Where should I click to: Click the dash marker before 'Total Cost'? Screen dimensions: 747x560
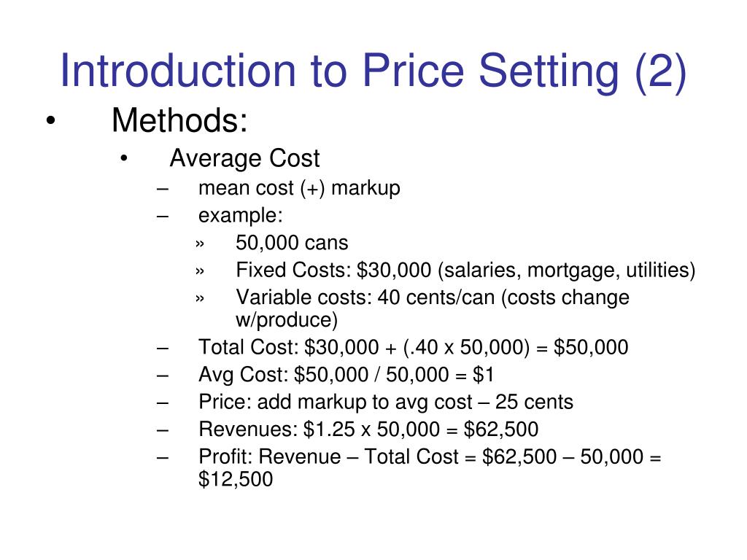163,348
